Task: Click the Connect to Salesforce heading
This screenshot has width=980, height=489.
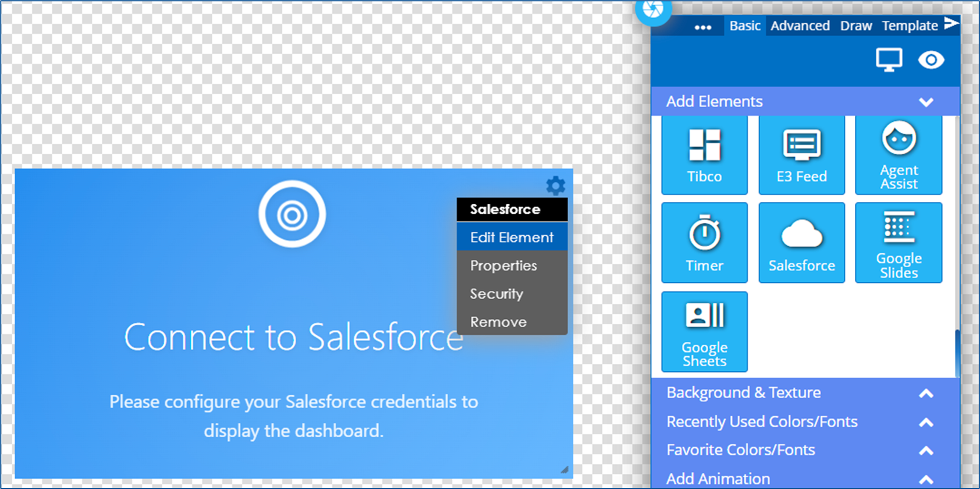Action: 294,337
